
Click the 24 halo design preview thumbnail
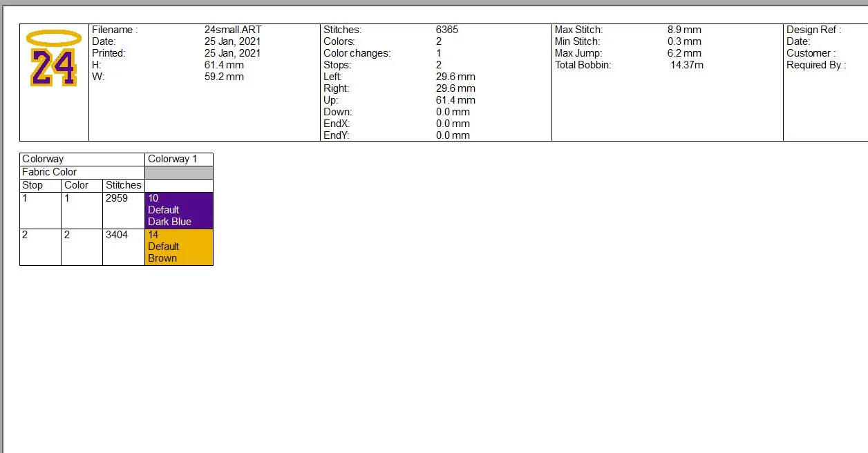54,59
